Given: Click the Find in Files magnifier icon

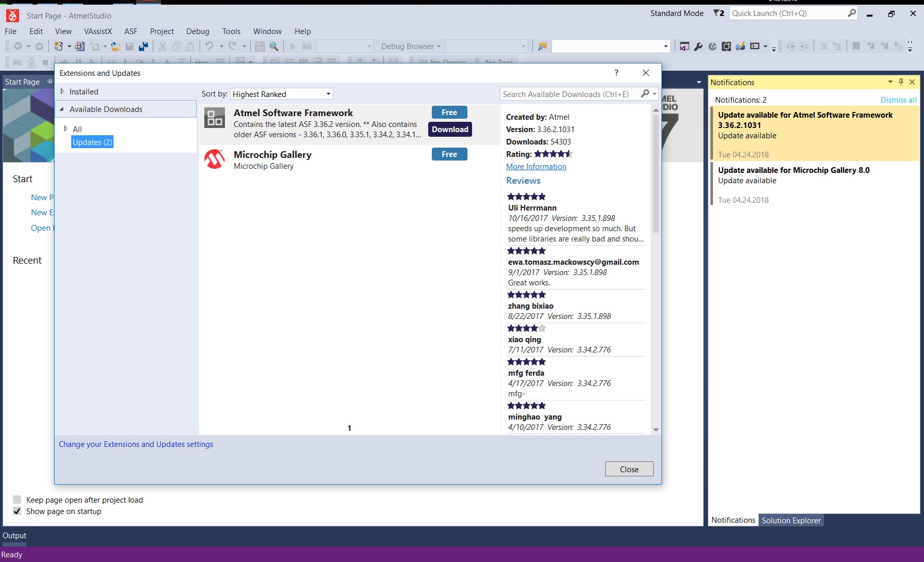Looking at the screenshot, I should click(x=274, y=46).
